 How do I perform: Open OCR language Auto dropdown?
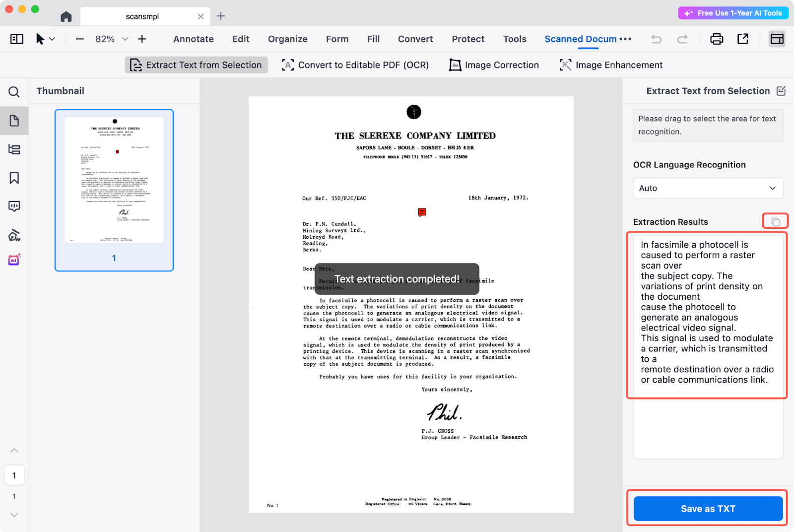[708, 188]
